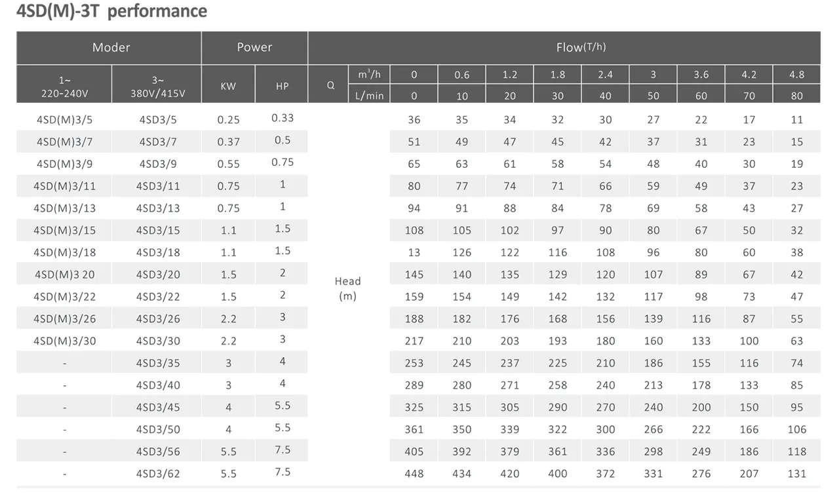The width and height of the screenshot is (839, 504).
Task: Click the "4SD(M)-3T performance" title
Action: [x=111, y=11]
